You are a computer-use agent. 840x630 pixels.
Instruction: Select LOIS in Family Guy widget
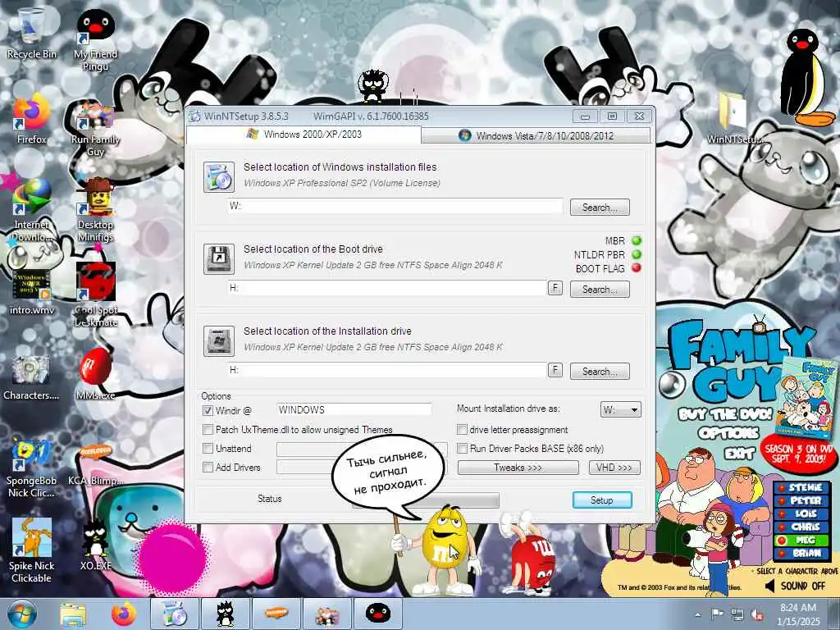[x=801, y=514]
